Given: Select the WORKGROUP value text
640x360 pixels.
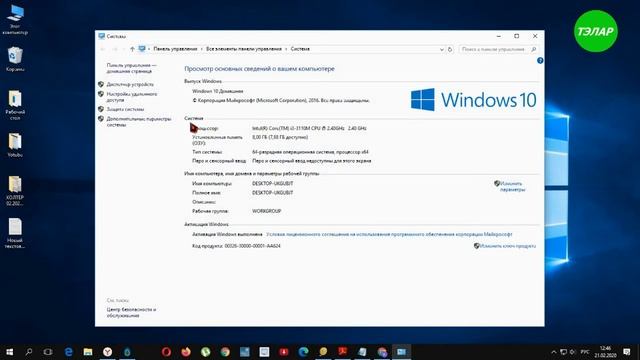Looking at the screenshot, I should click(x=266, y=211).
